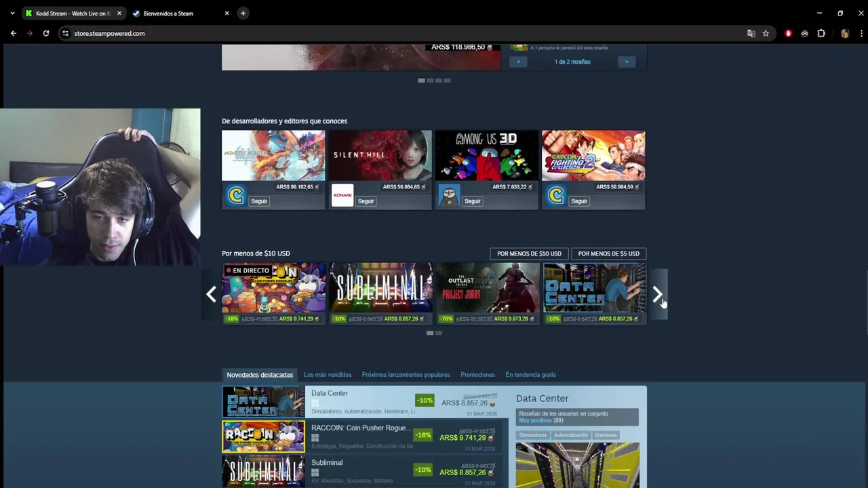Open the Los más vendidos tab

tap(328, 375)
